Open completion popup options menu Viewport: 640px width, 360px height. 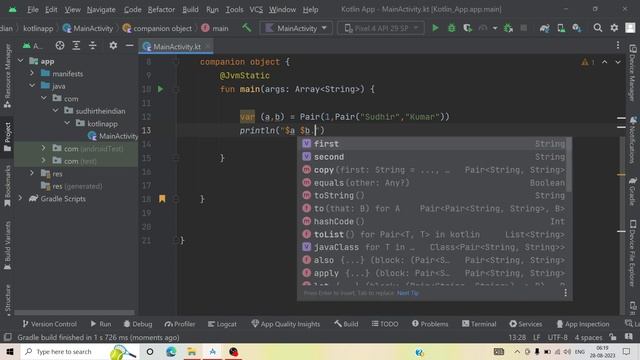click(565, 293)
